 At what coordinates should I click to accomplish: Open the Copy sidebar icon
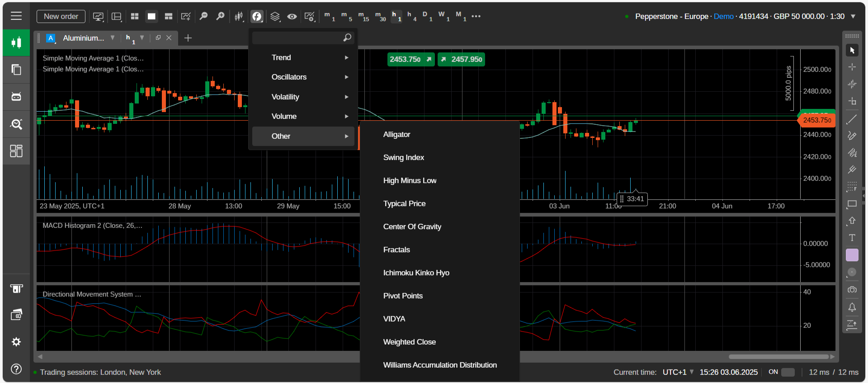16,70
